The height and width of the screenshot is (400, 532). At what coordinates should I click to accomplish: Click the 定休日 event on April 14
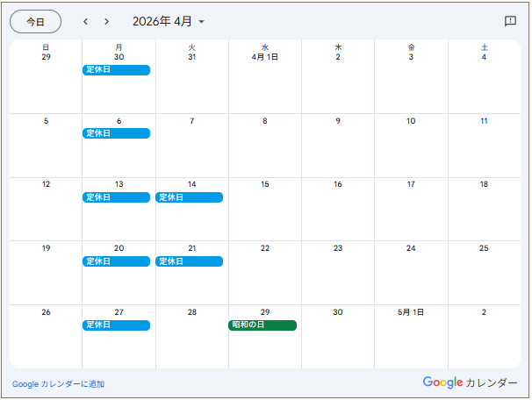coord(190,197)
